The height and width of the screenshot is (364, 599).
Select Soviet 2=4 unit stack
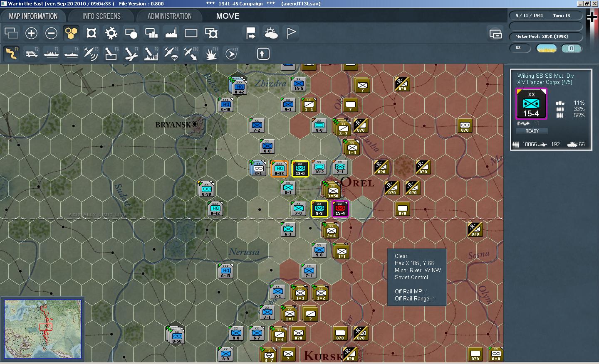click(331, 231)
